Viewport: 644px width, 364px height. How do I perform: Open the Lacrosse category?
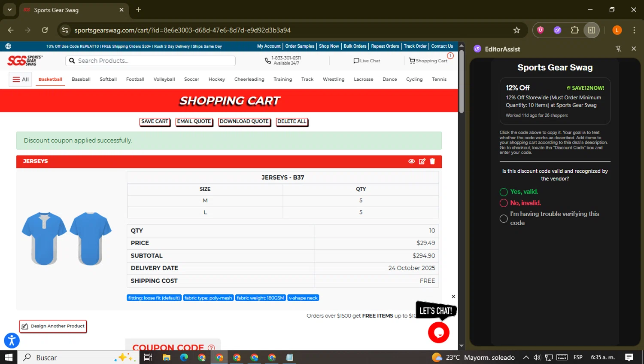(363, 80)
